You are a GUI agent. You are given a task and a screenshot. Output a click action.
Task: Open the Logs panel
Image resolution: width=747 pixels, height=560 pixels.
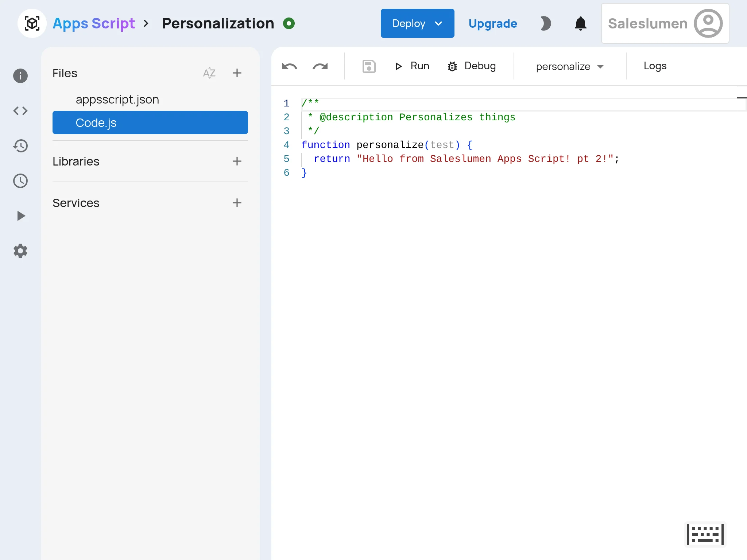655,66
